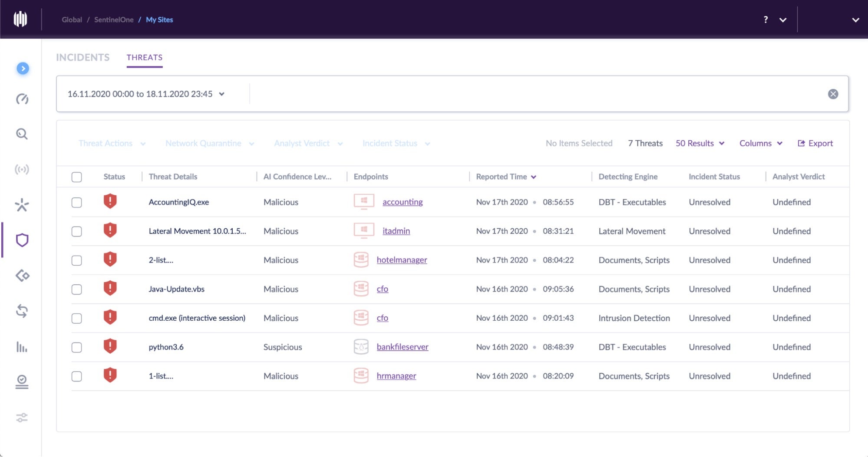Clear the filter with the X icon
The image size is (868, 457).
(x=832, y=94)
